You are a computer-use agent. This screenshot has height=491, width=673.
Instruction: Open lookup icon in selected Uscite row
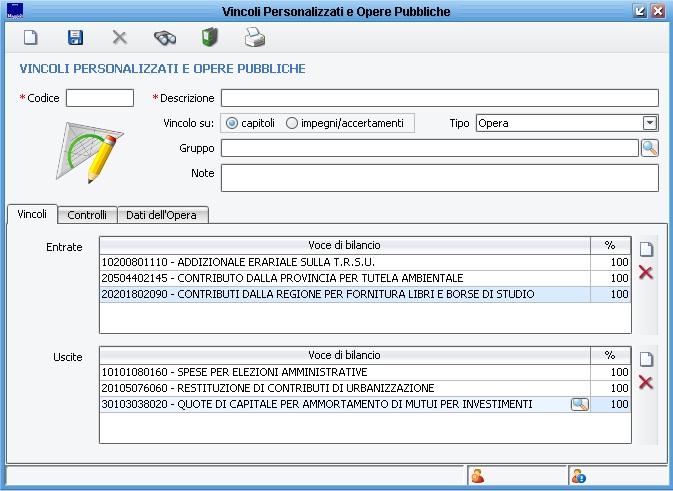click(x=580, y=404)
